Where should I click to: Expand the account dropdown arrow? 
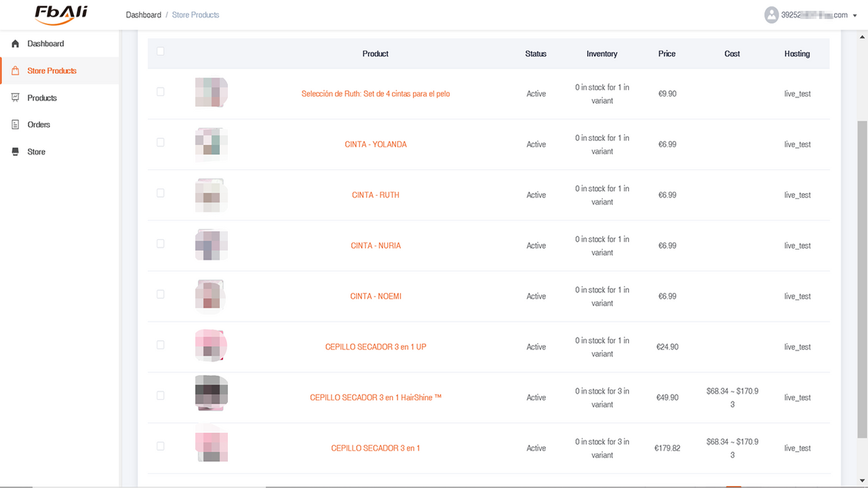coord(855,16)
